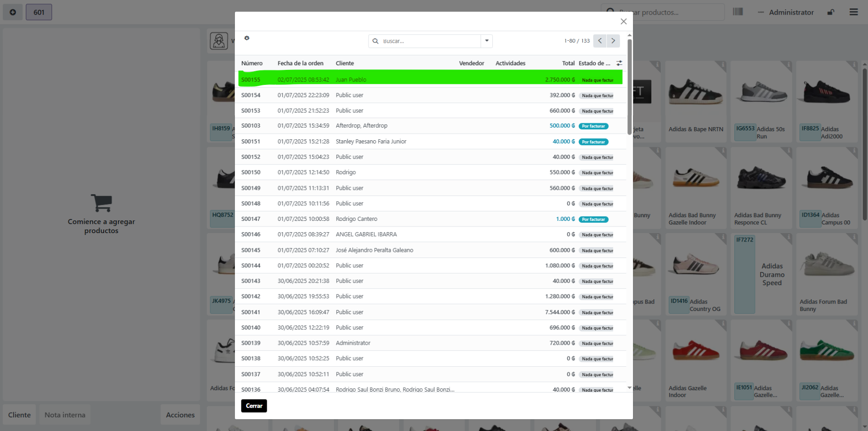Select red Adidas Gazelle Indoor product
This screenshot has width=868, height=431.
(696, 360)
